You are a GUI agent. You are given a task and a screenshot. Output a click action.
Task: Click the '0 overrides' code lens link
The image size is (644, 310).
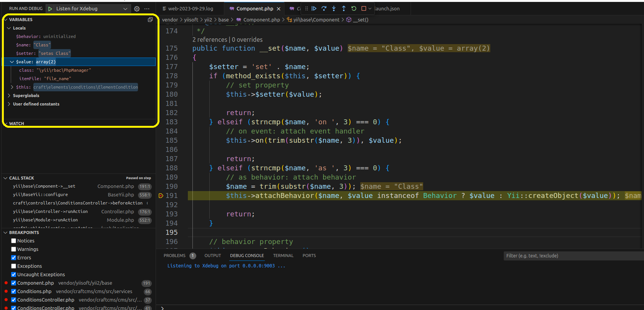click(x=247, y=40)
